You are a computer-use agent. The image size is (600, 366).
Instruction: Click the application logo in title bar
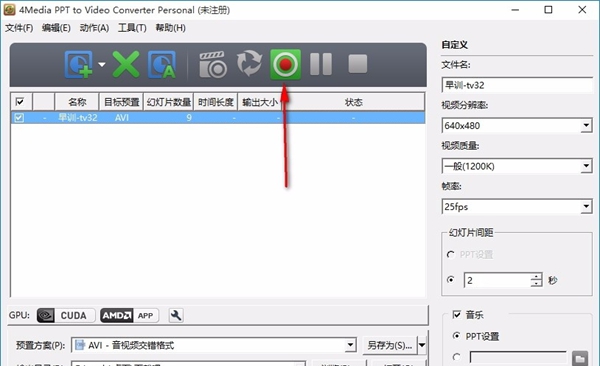point(9,10)
